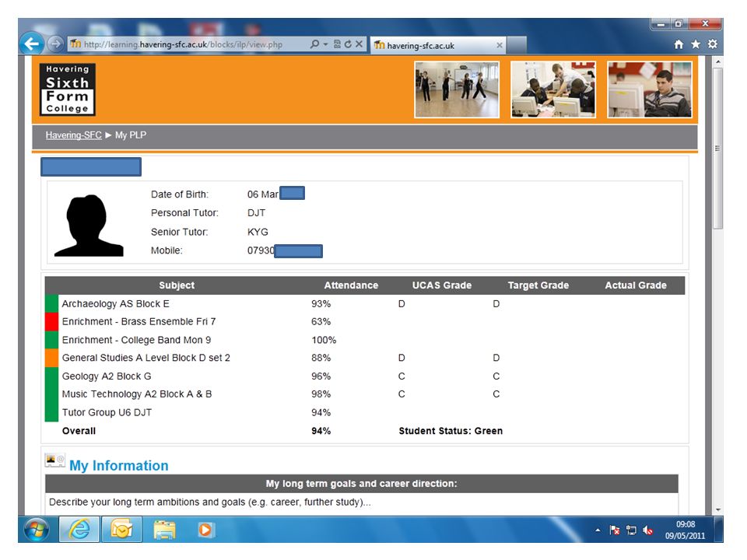This screenshot has width=747, height=560.
Task: Click the Tutor Group U6 DJT row
Action: 365,412
